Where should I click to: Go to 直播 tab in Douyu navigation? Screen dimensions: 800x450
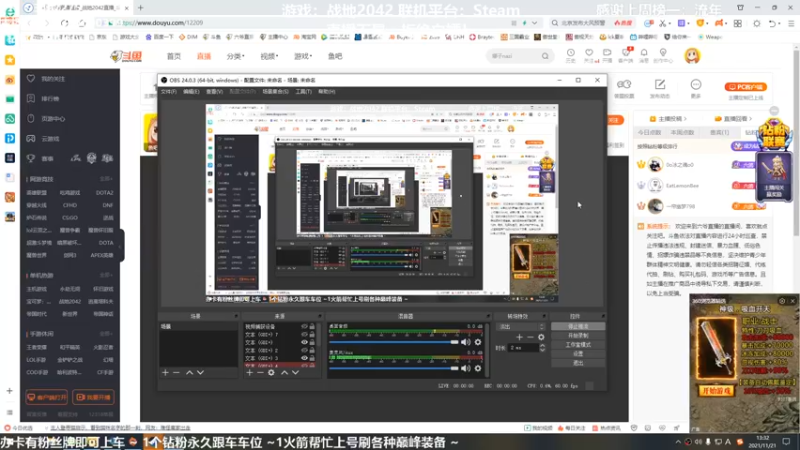[x=204, y=56]
